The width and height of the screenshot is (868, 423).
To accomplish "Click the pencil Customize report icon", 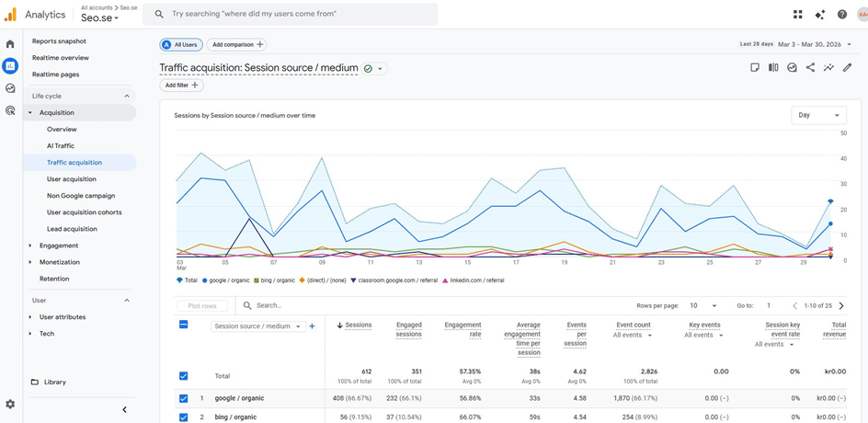I will [847, 67].
